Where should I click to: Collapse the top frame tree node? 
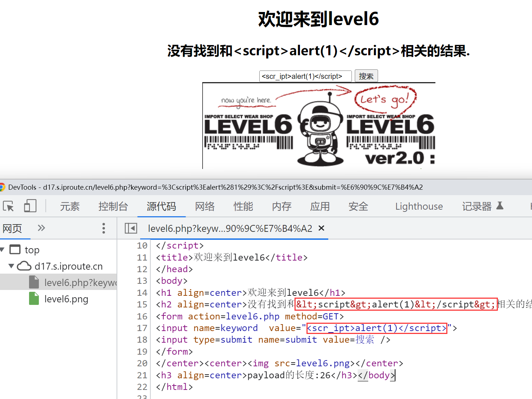pos(3,250)
